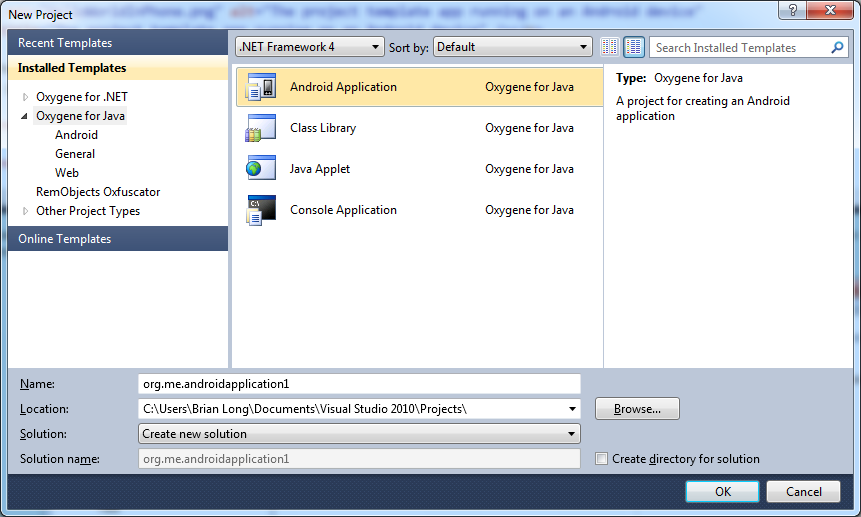The image size is (861, 517).
Task: Open the .NET Framework 4 dropdown
Action: [310, 47]
